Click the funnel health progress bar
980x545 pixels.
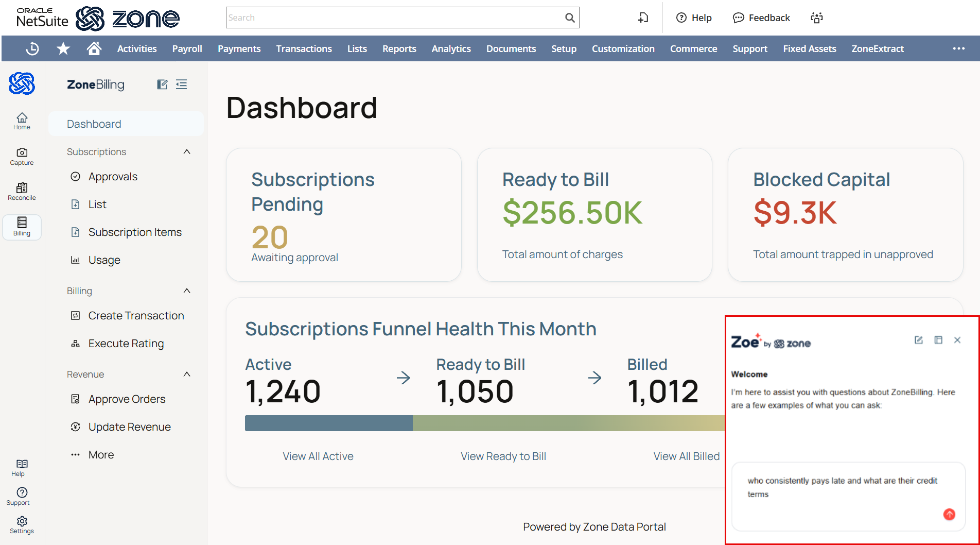[485, 423]
